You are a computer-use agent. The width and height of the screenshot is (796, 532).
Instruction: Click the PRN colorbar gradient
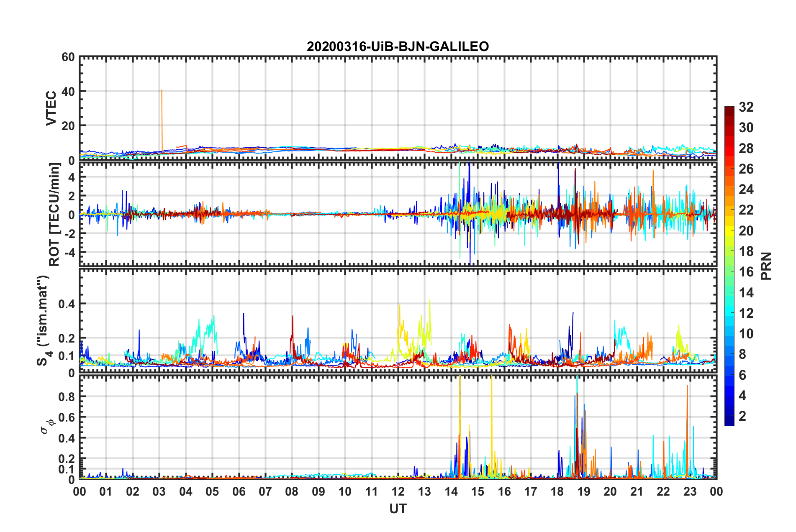click(x=729, y=266)
